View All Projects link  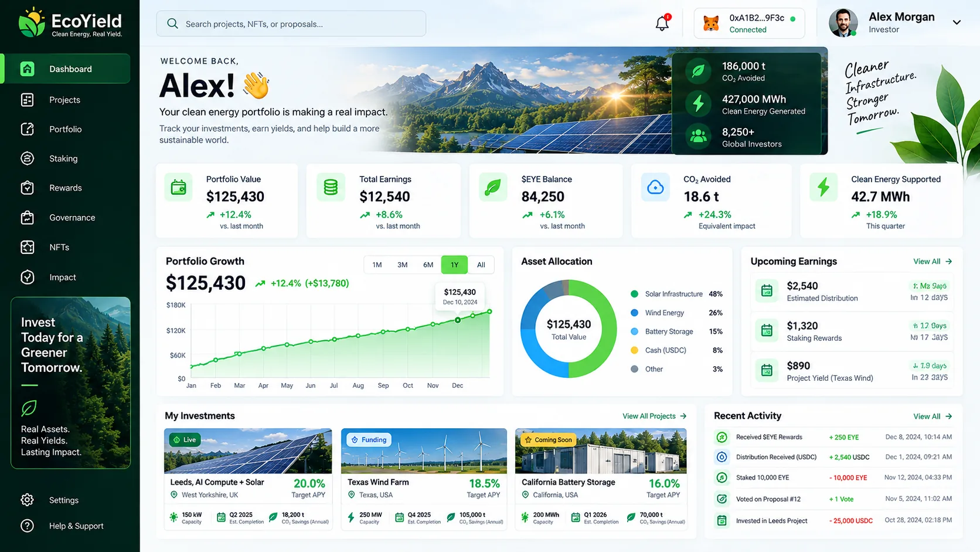654,416
